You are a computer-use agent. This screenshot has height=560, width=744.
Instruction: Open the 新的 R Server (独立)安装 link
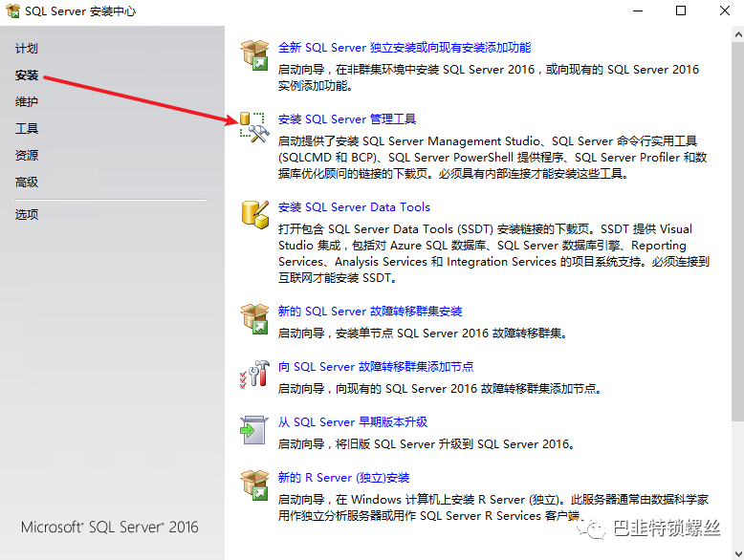(343, 478)
